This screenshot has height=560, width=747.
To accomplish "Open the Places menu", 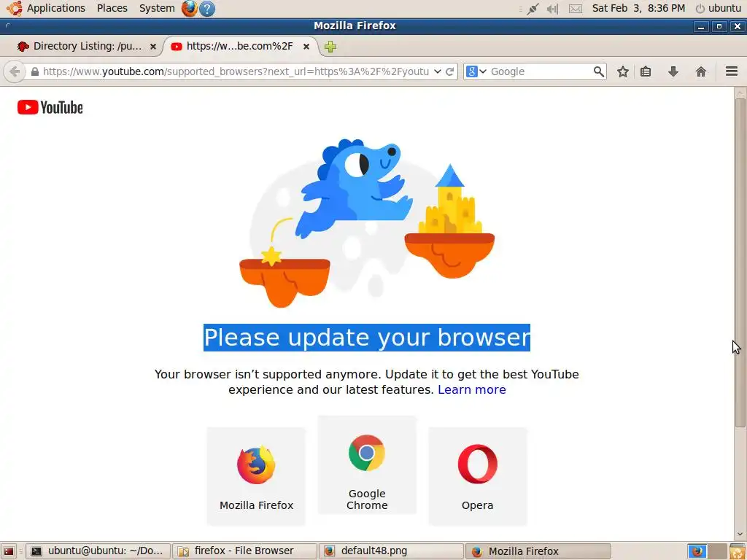I will (112, 8).
